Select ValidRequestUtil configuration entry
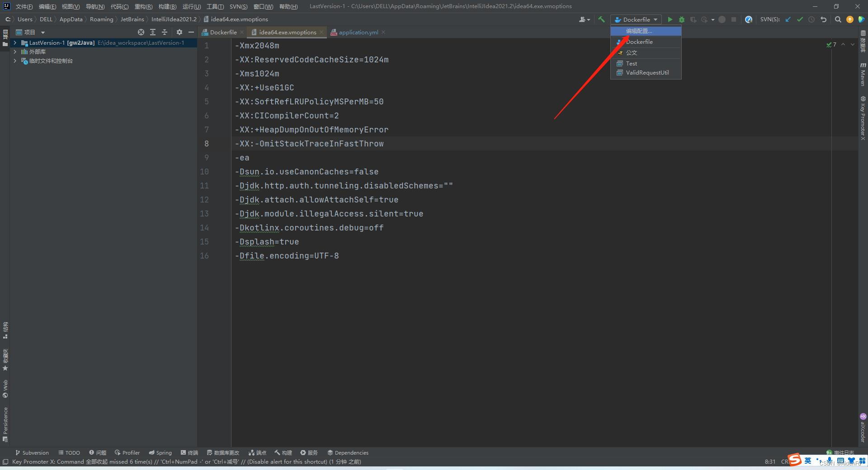868x470 pixels. tap(646, 72)
